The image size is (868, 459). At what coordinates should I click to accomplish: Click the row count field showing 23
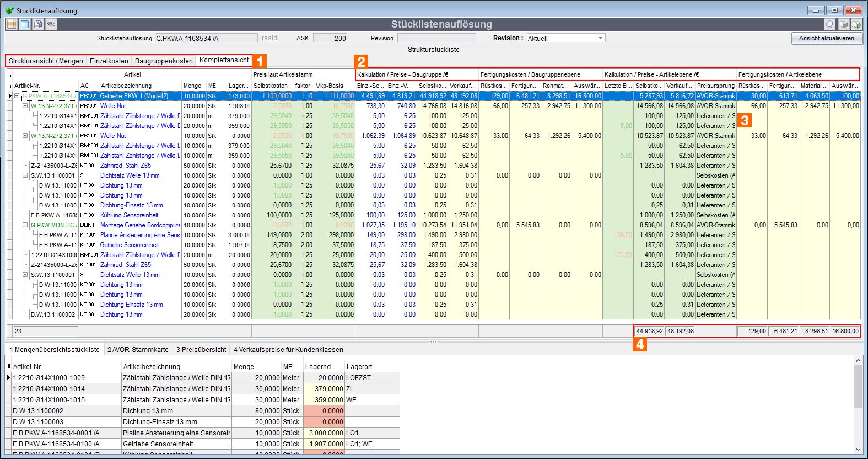tap(46, 331)
